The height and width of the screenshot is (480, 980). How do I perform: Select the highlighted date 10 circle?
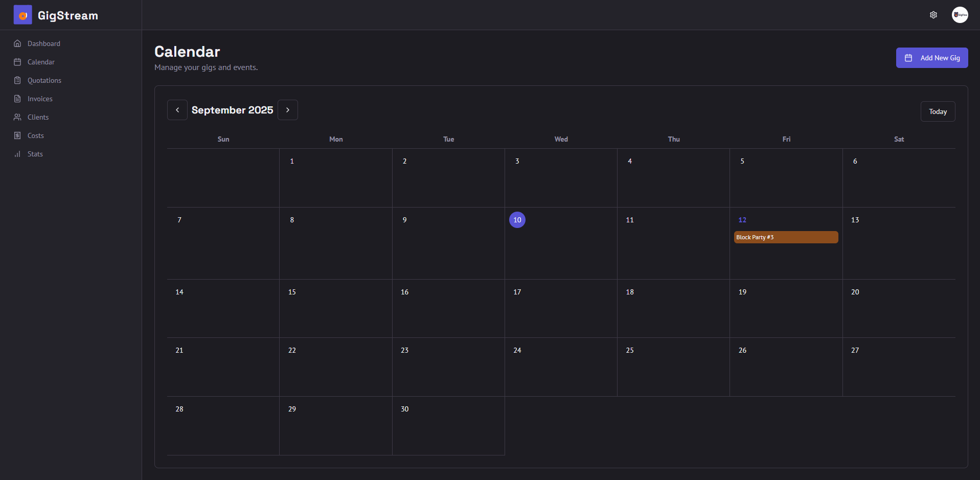(517, 220)
